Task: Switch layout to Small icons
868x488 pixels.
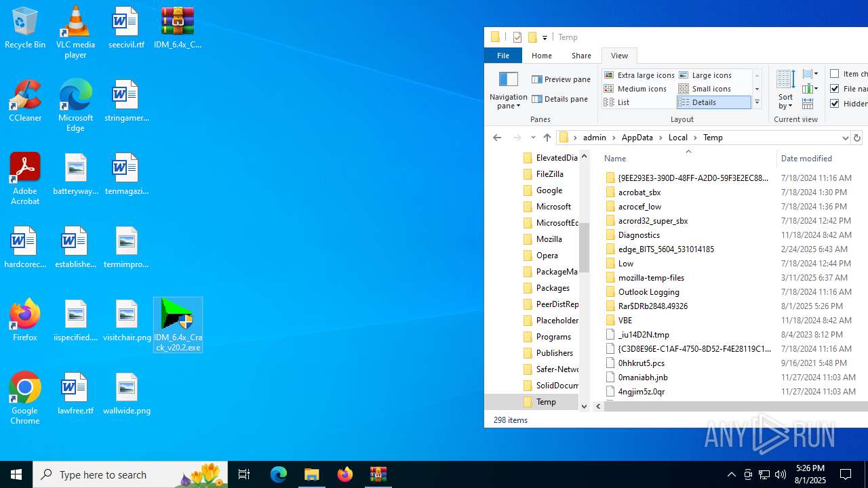Action: [705, 89]
